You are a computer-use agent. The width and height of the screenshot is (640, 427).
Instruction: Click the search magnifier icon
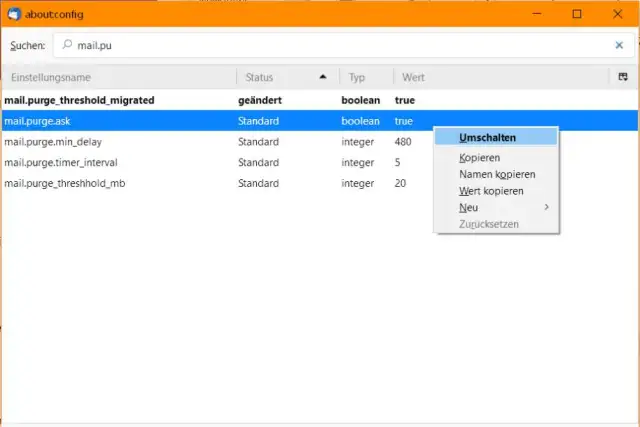[67, 45]
